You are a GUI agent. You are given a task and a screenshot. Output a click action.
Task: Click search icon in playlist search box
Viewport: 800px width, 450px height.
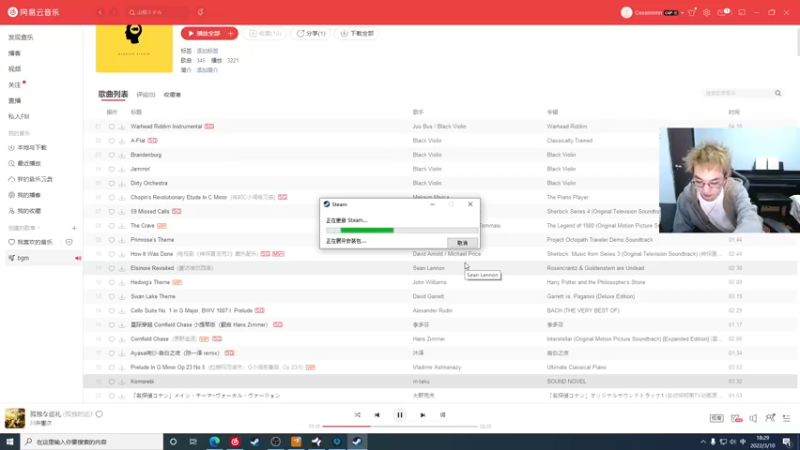778,93
